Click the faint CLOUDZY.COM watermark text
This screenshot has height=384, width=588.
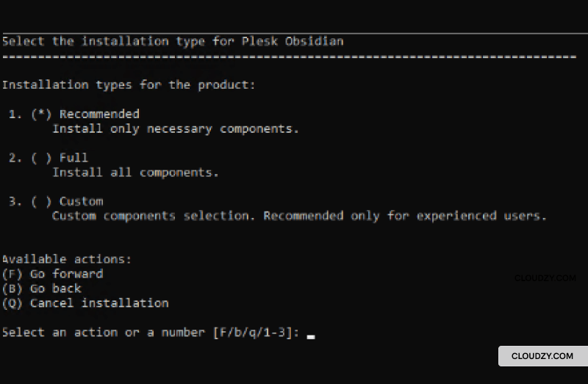tap(545, 278)
